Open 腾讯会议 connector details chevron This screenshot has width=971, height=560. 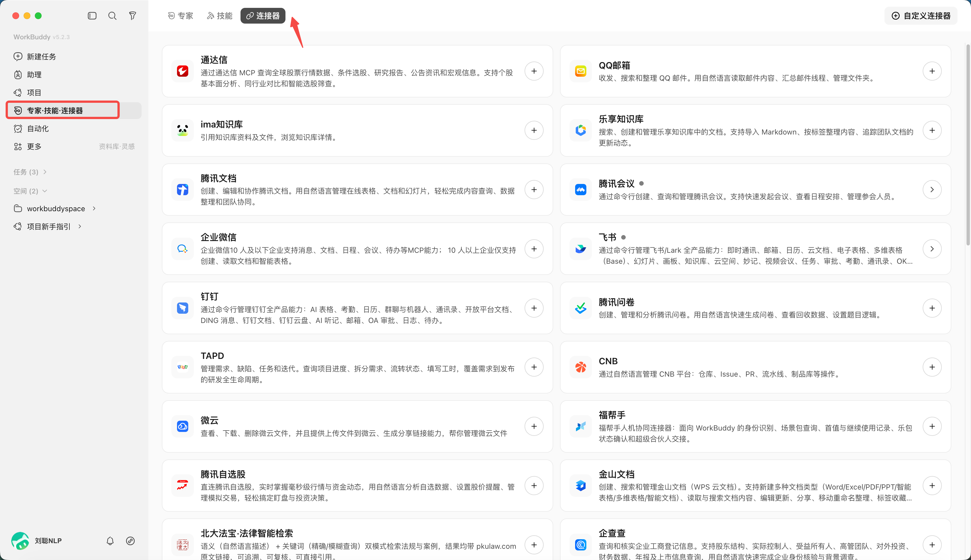coord(932,190)
